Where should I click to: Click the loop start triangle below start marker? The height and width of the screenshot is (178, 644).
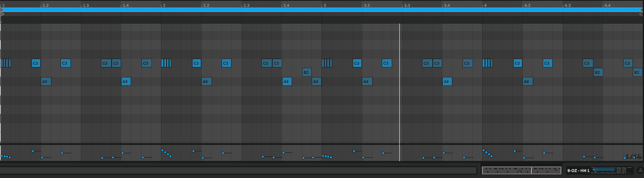2,14
